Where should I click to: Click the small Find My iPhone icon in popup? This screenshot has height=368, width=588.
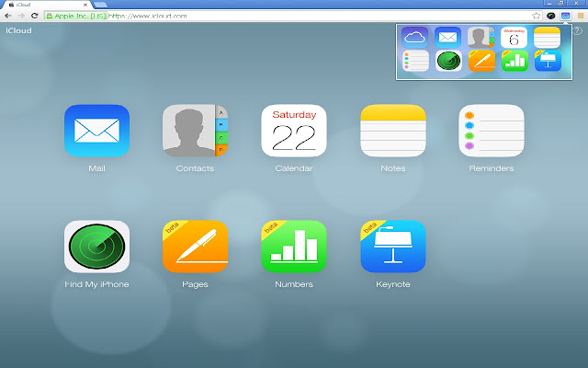(x=448, y=61)
